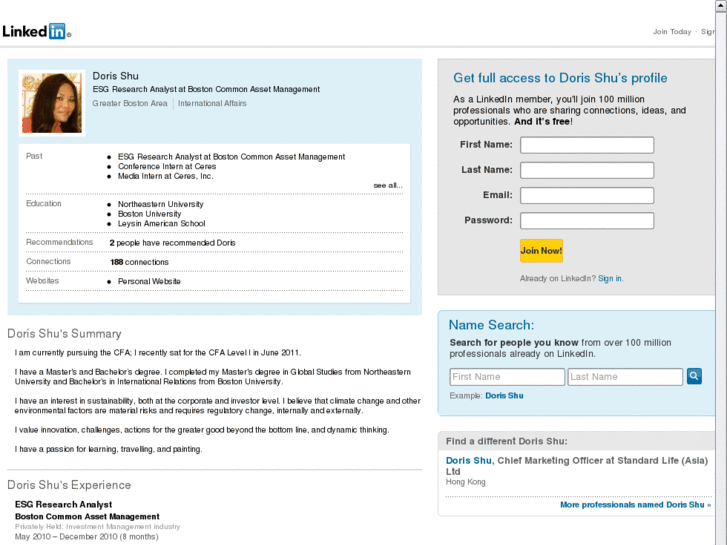Select Leysin American School entry
Screen dimensions: 727x545
(x=161, y=224)
